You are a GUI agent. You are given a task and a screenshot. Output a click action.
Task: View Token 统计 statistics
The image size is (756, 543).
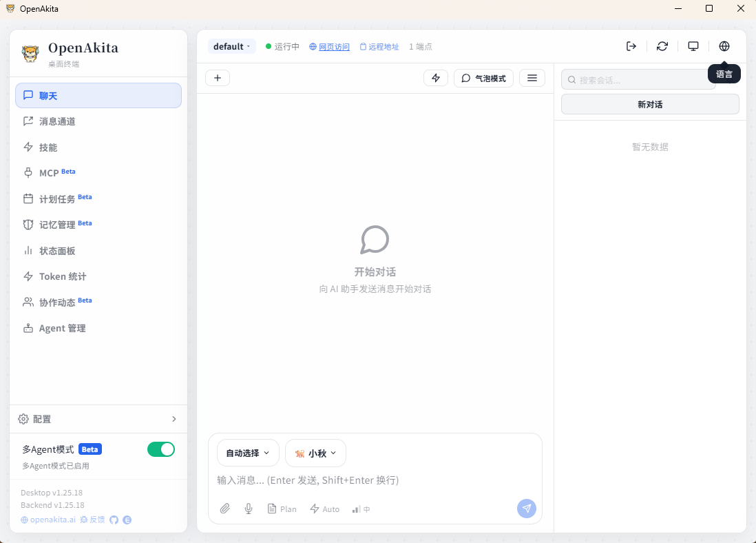click(98, 276)
